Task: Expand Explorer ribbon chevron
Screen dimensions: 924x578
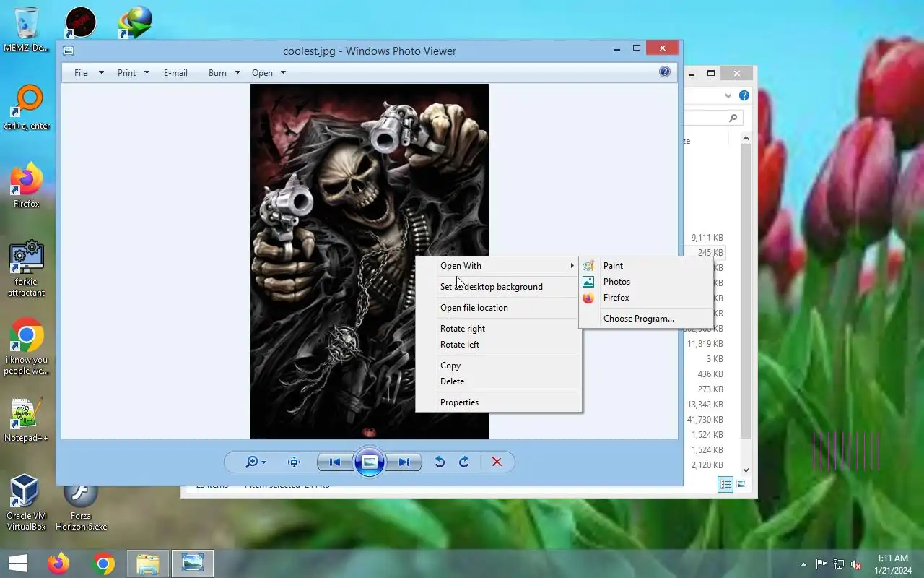Action: 728,95
